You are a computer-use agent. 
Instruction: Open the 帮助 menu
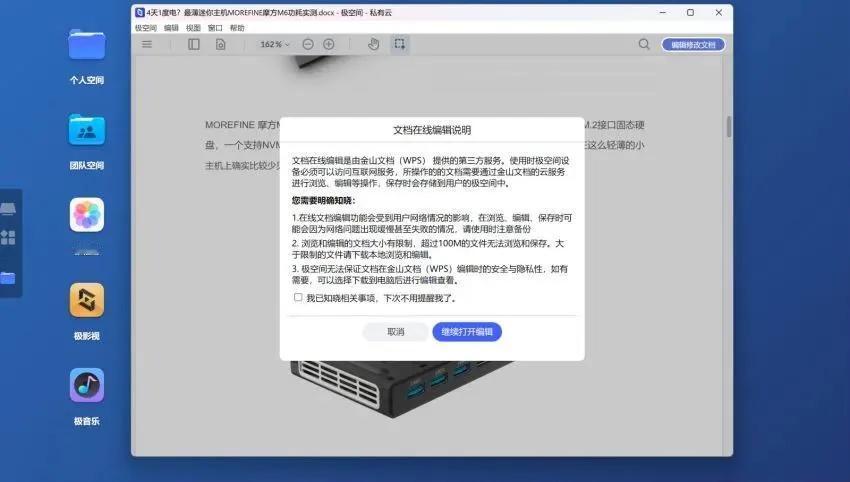(x=237, y=28)
